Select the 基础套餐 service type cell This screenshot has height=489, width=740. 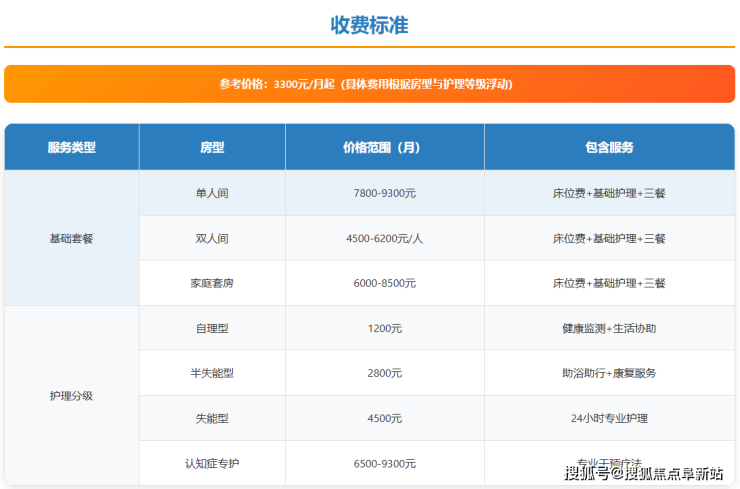72,238
